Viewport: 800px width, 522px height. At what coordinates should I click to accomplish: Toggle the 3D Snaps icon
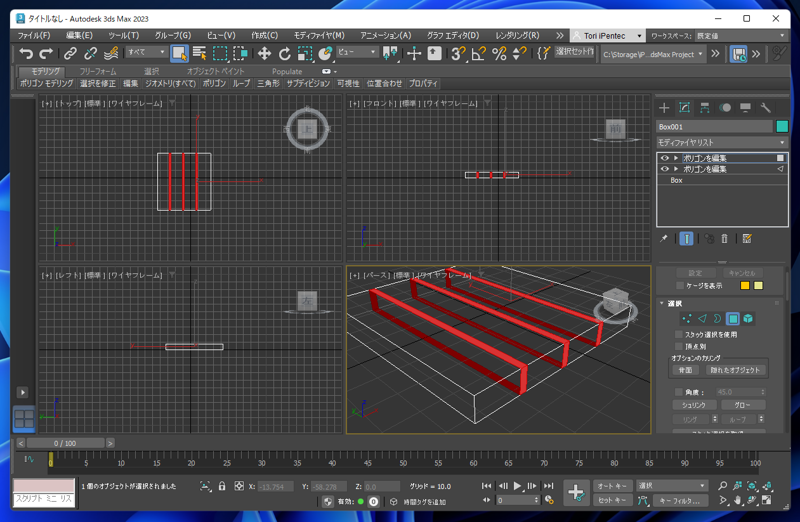(458, 53)
